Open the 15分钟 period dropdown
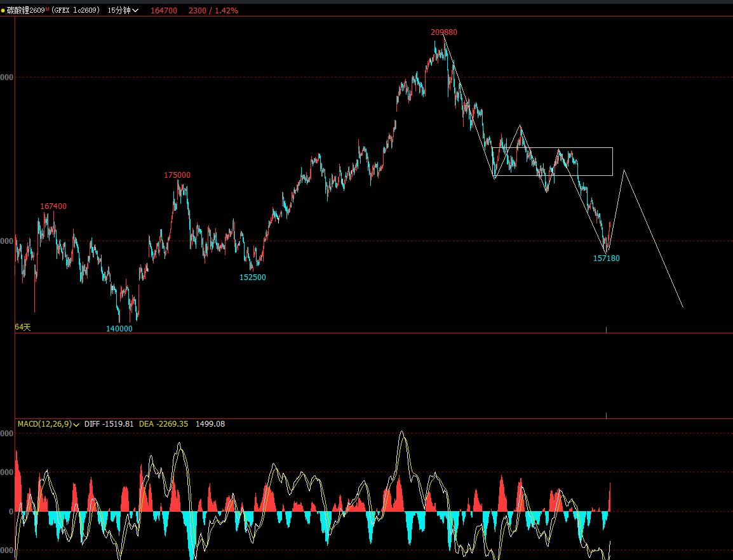The image size is (733, 560). pos(123,10)
